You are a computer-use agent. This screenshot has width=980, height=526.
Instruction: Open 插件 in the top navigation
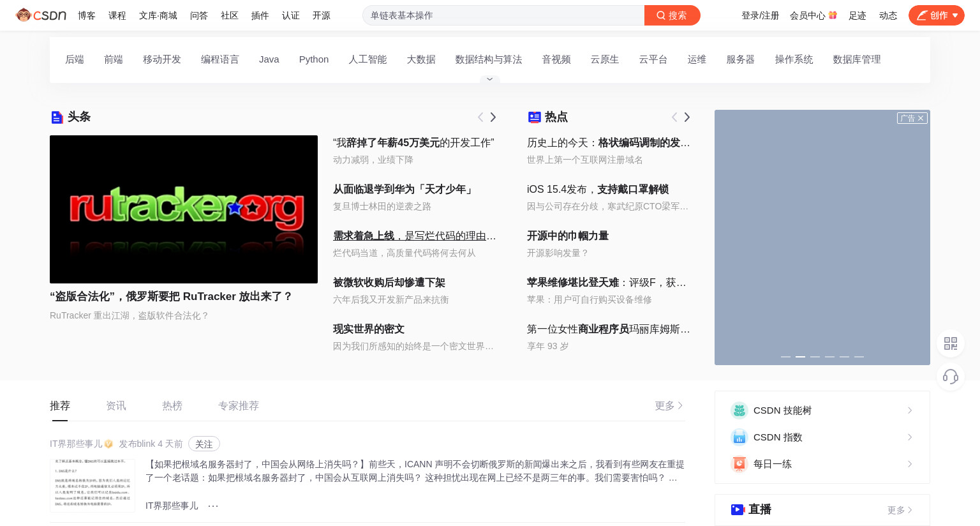pyautogui.click(x=260, y=15)
